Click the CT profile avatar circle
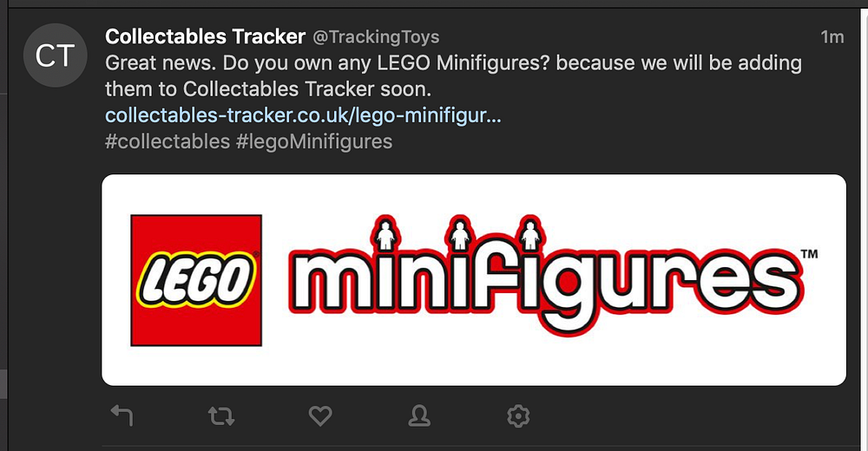868x451 pixels. pos(55,56)
